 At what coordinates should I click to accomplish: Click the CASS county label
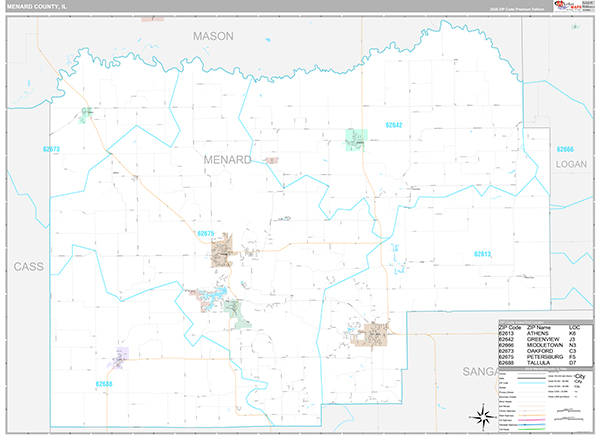point(29,267)
